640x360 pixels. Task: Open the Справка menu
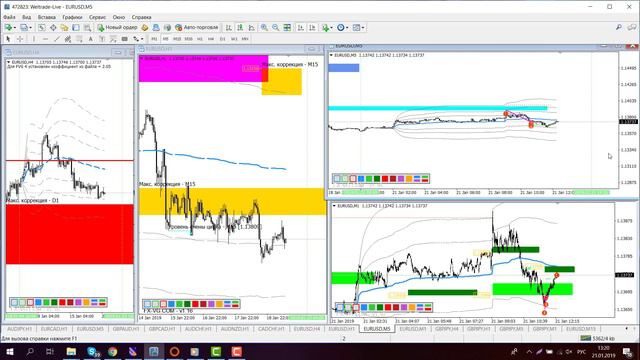coord(142,17)
